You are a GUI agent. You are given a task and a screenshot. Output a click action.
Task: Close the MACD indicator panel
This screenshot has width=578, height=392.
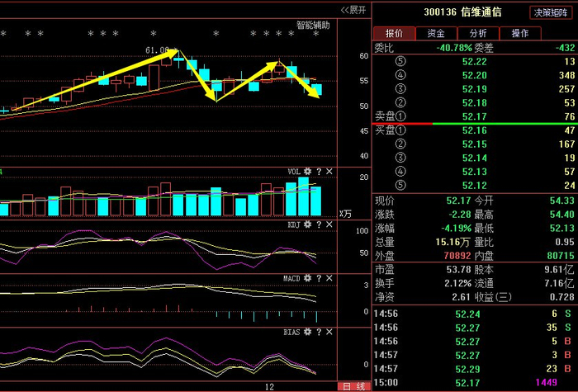(329, 278)
